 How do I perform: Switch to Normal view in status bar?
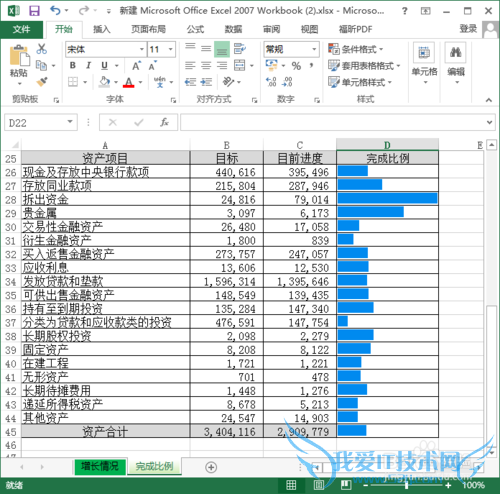(291, 485)
